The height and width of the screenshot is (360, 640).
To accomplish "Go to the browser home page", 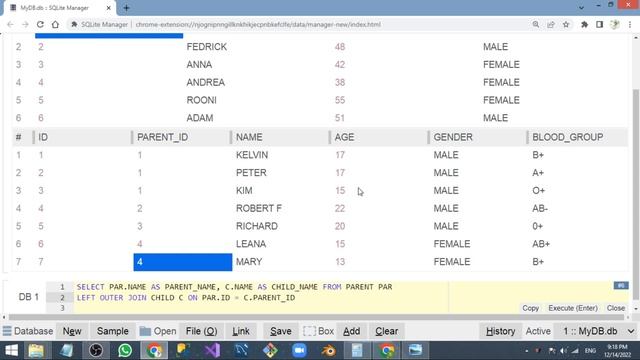I will pyautogui.click(x=55, y=24).
